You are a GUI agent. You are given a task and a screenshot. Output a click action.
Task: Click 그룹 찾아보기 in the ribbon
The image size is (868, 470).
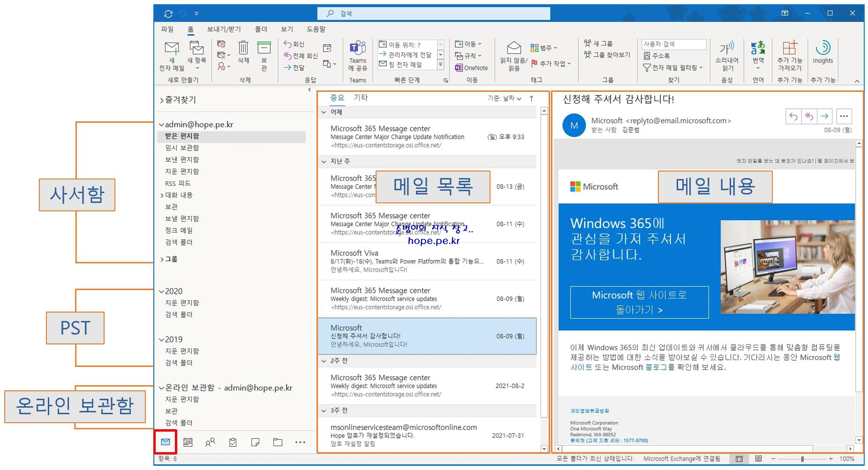tap(607, 55)
